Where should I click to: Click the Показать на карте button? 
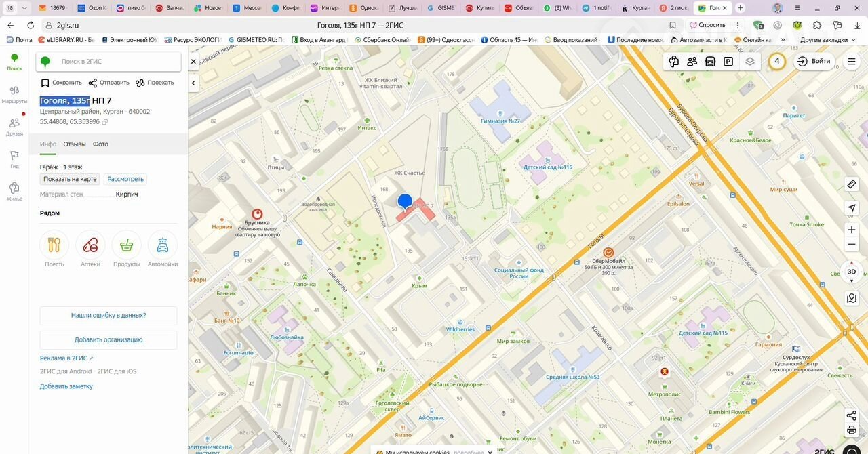tap(71, 179)
